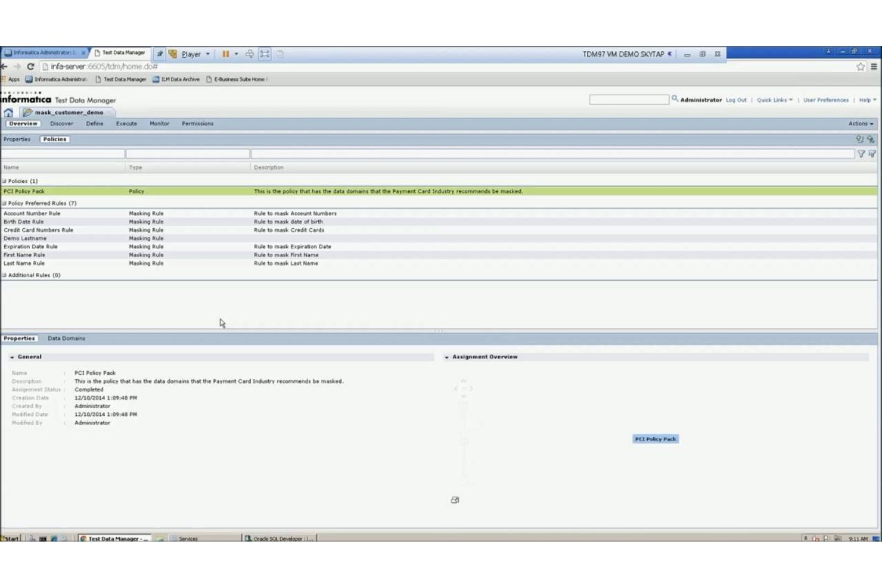
Task: Click the rightmost policy action icon in Policies bar
Action: click(871, 139)
